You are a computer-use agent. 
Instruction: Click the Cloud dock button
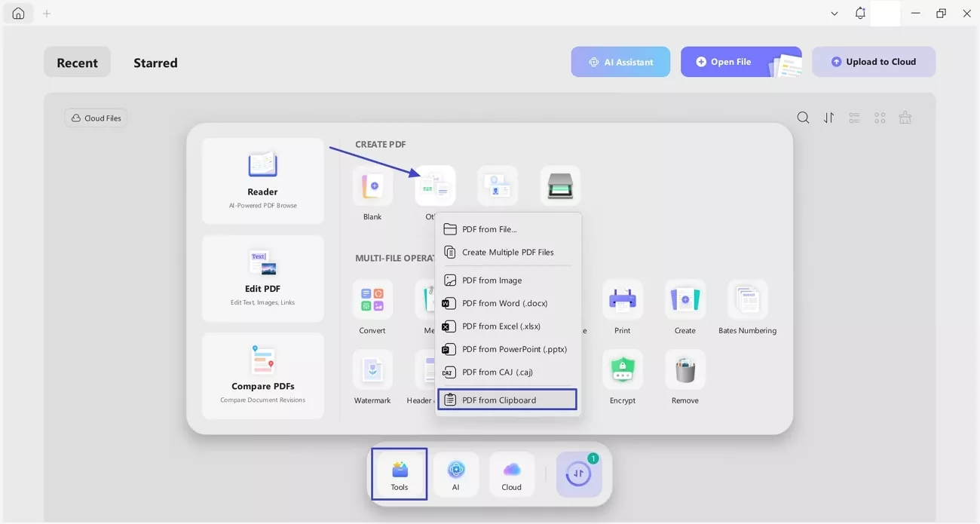pos(512,474)
